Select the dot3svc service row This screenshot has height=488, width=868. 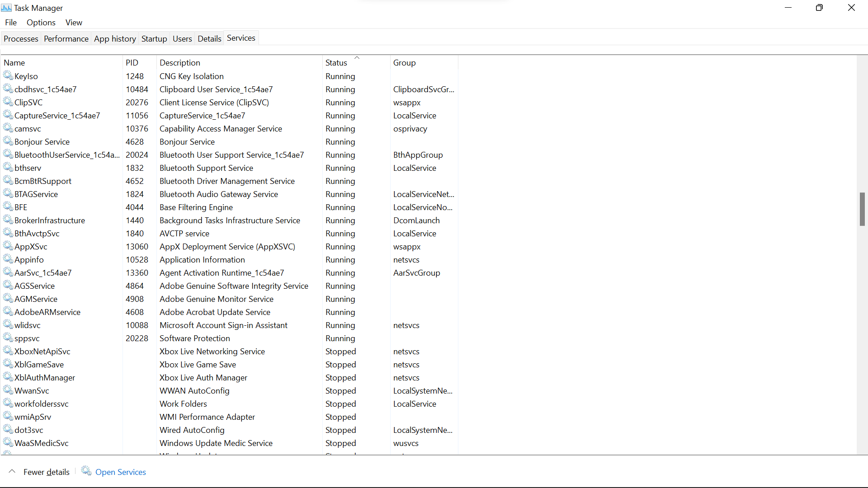point(229,430)
